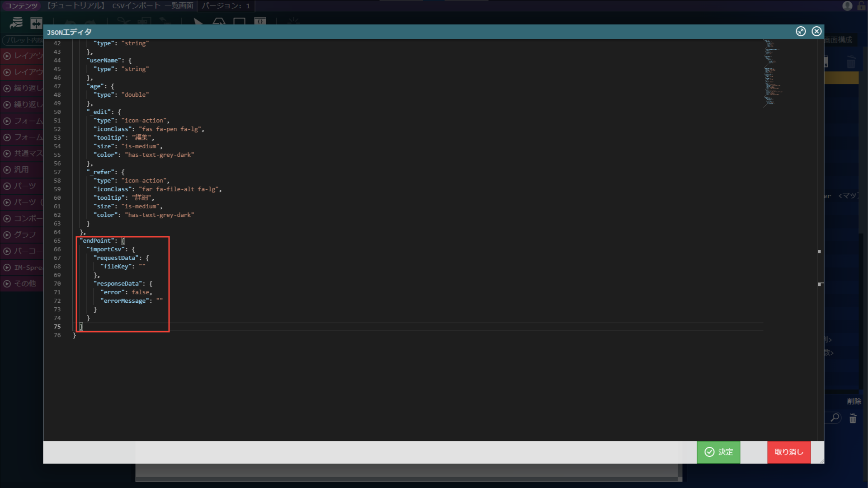Click the database import icon in the toolbar

coord(16,22)
